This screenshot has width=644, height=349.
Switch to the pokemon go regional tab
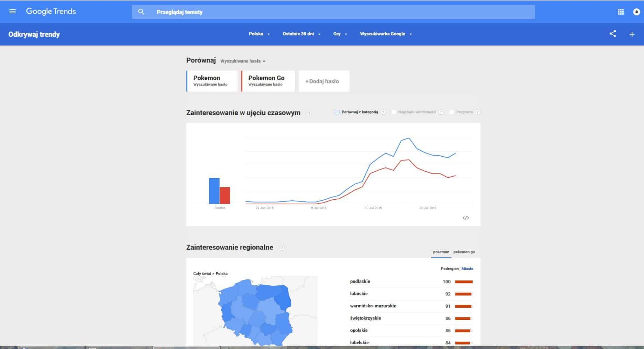click(x=464, y=252)
